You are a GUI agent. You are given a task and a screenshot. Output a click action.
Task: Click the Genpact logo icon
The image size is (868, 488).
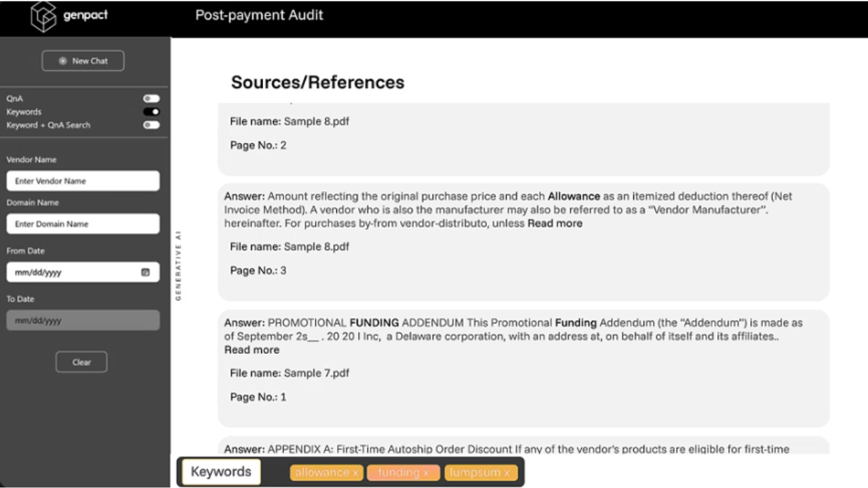click(x=43, y=16)
